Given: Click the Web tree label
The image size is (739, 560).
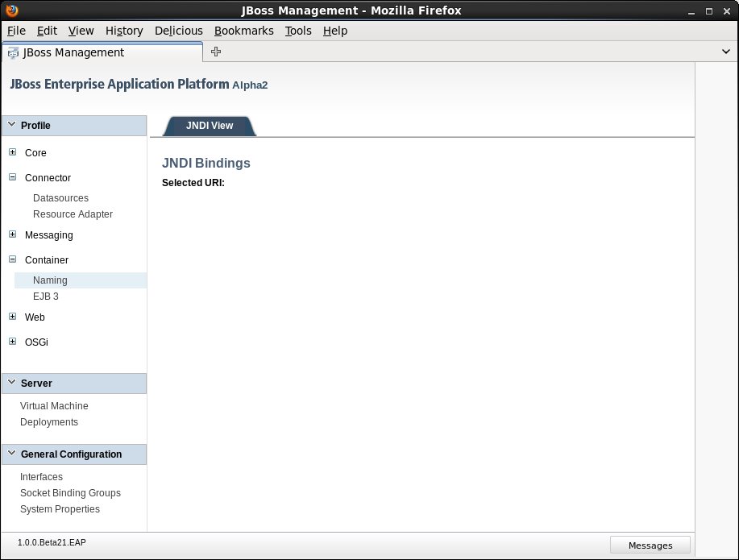Looking at the screenshot, I should (x=35, y=317).
